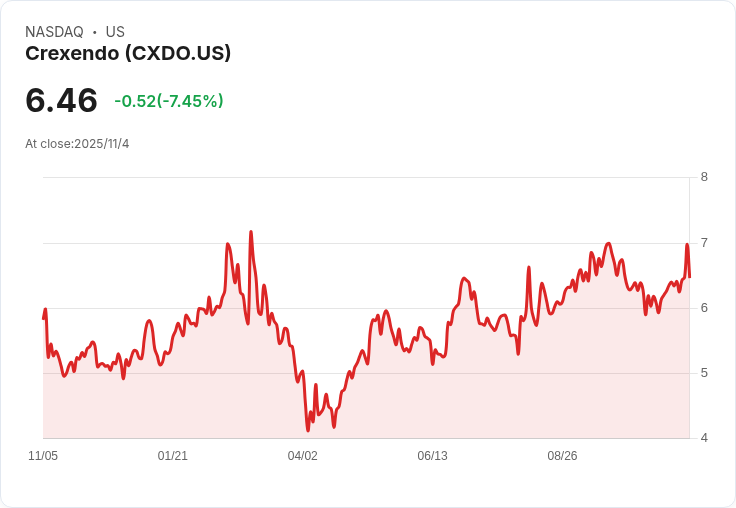This screenshot has width=736, height=508.
Task: Click the 6 y-axis price label
Action: 704,308
